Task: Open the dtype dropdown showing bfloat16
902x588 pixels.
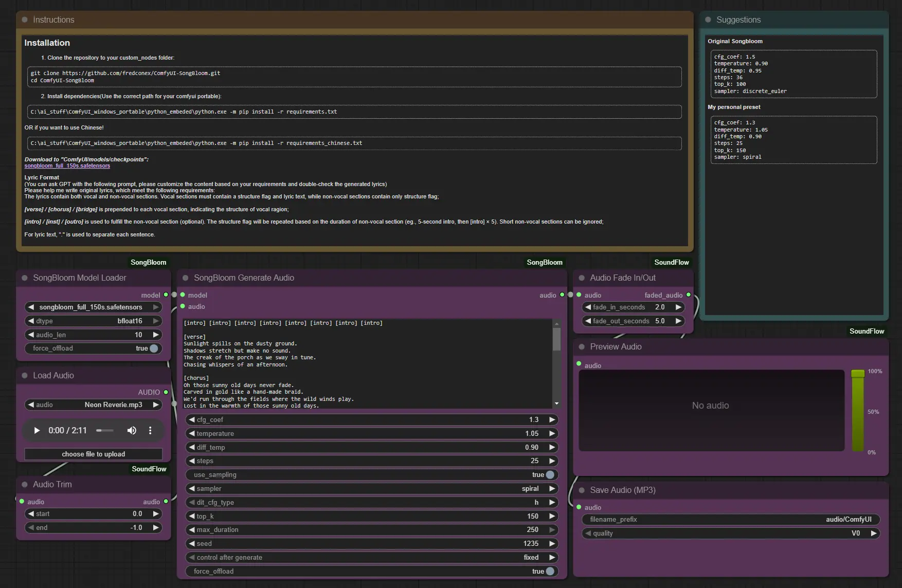Action: coord(93,321)
